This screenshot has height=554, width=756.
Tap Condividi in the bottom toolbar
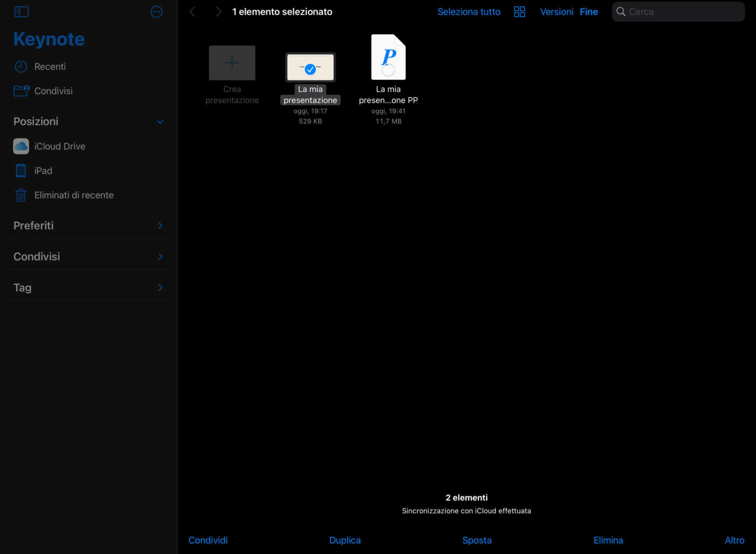[208, 540]
